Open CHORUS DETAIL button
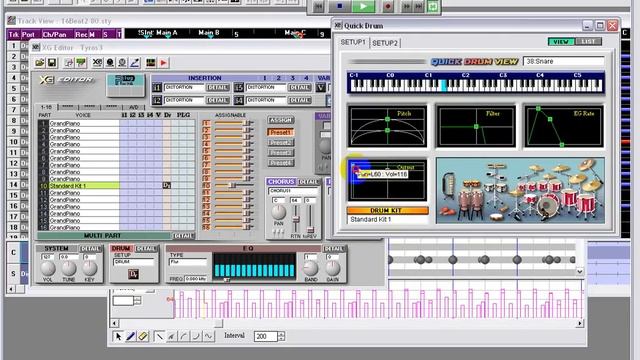Screen dimensions: 640x360 (x=309, y=182)
